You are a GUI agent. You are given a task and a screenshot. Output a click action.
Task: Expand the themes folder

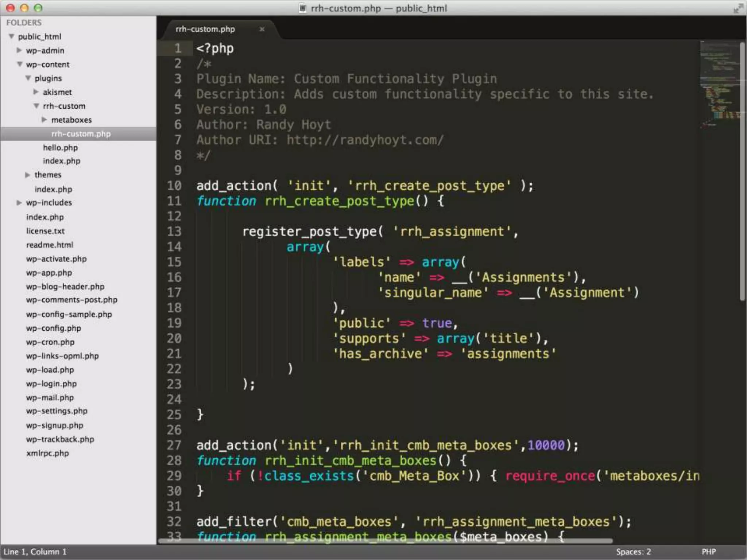[x=28, y=175]
